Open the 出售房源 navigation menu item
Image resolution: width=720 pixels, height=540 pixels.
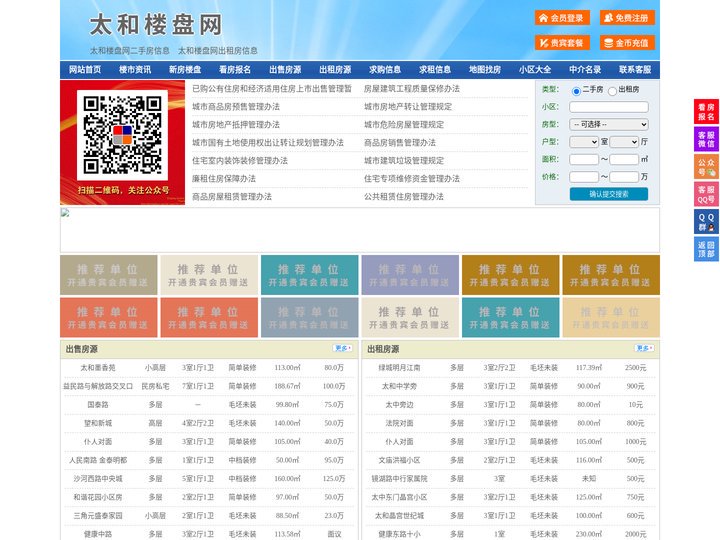click(x=285, y=70)
